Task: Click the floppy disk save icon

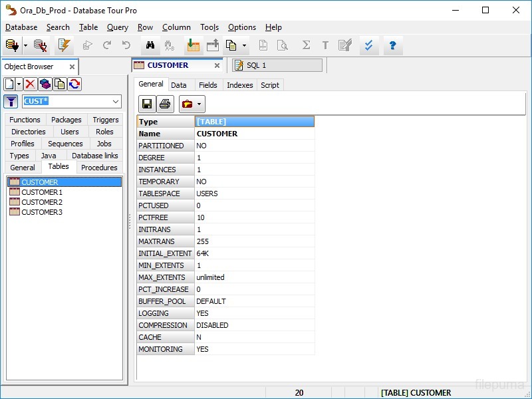Action: 147,104
